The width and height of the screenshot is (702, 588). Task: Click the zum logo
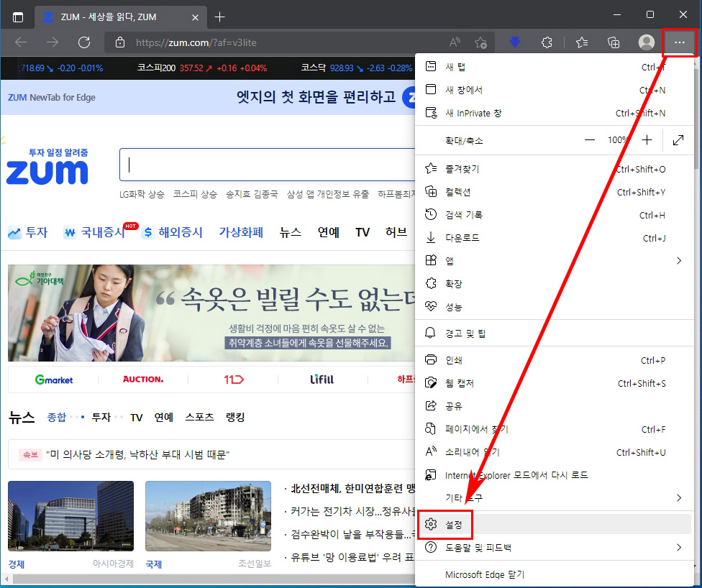pyautogui.click(x=47, y=172)
